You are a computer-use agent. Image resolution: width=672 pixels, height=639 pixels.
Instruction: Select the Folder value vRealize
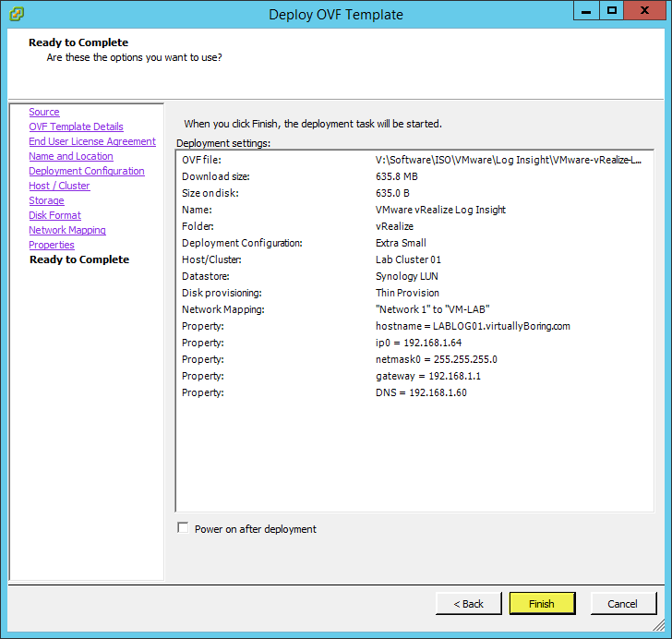point(394,226)
